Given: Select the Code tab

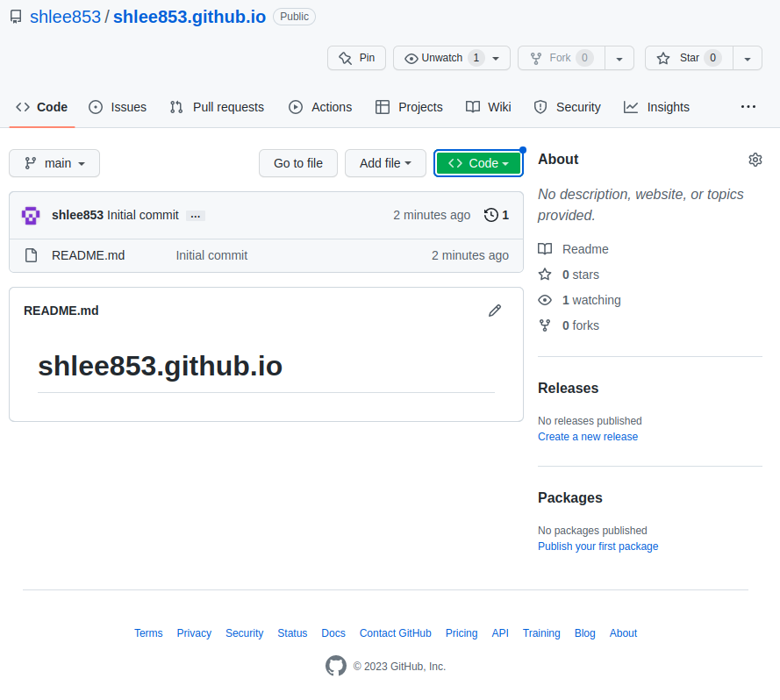Looking at the screenshot, I should coord(42,107).
